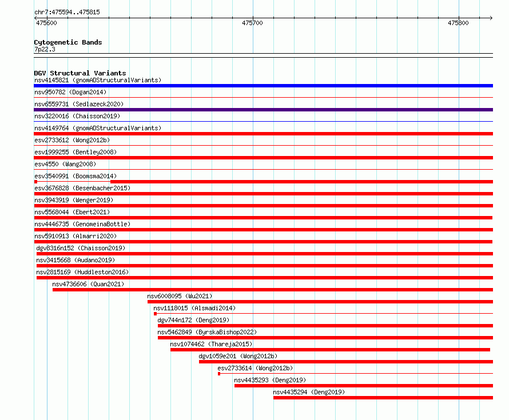Click nsv6008095 (Wu2021) label
The height and width of the screenshot is (420, 509).
(180, 296)
